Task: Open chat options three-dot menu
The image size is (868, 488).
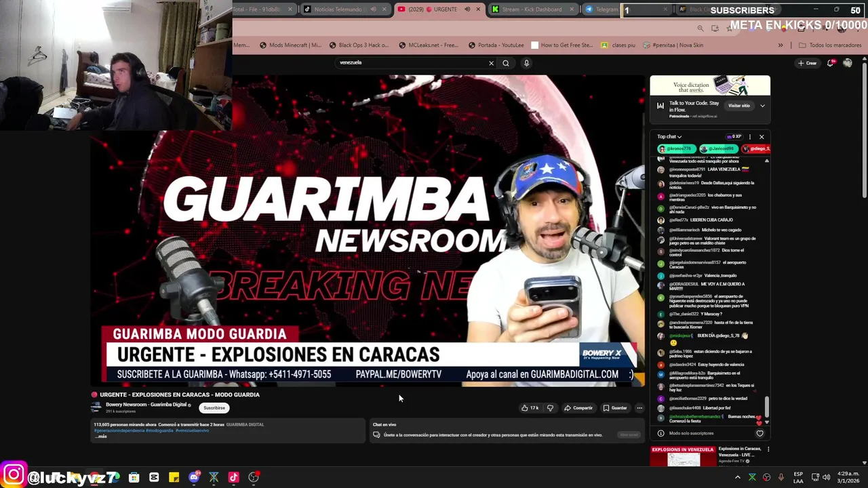Action: tap(749, 137)
